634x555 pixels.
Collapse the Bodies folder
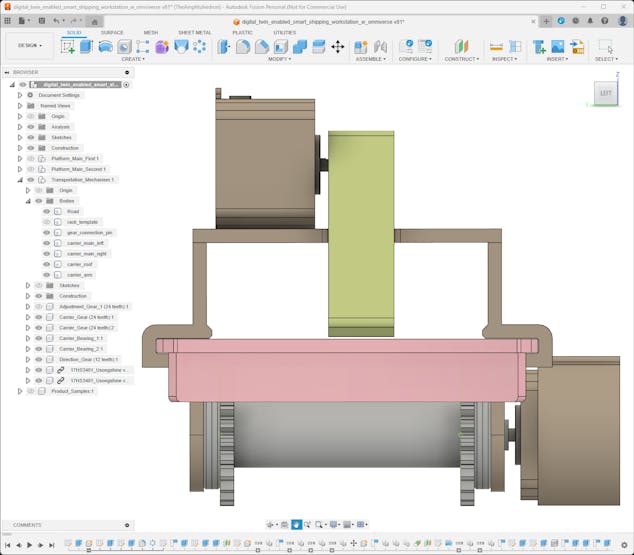click(28, 201)
